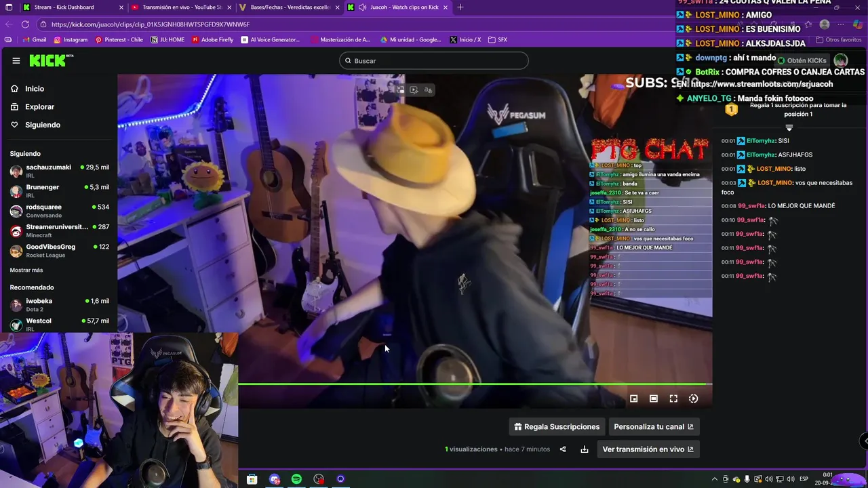Click the ESP language indicator
The height and width of the screenshot is (488, 868).
click(x=804, y=479)
